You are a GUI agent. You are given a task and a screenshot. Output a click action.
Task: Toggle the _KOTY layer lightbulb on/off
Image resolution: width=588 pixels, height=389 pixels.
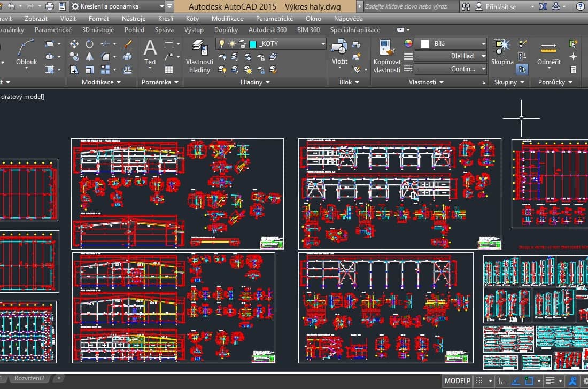221,44
